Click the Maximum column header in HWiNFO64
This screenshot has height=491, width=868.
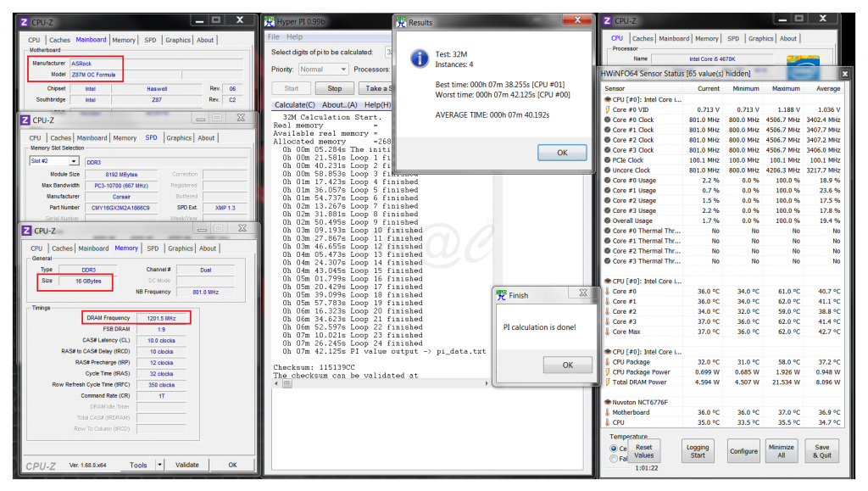pos(786,88)
